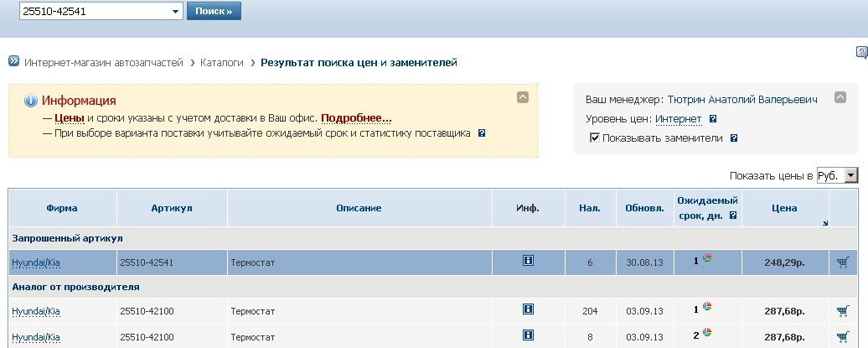Select stock quantity 204
868x348 pixels.
point(590,311)
